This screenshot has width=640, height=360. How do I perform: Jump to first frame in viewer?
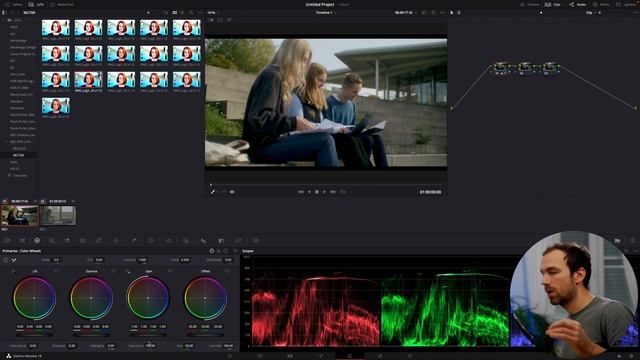pos(301,192)
